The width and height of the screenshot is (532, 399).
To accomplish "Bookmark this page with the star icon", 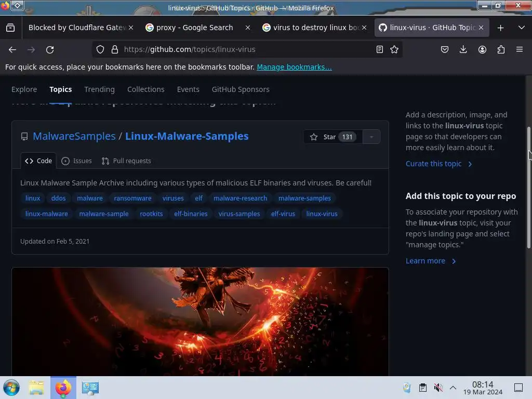I will (394, 49).
